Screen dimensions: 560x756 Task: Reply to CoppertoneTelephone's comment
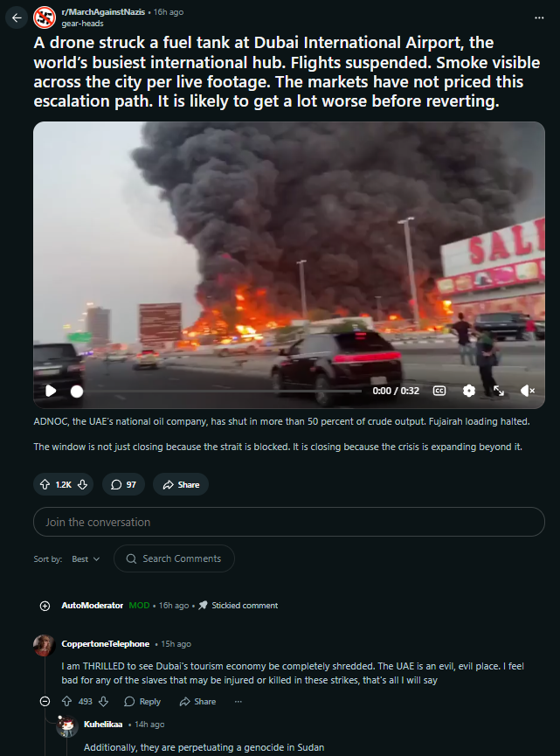pos(142,702)
